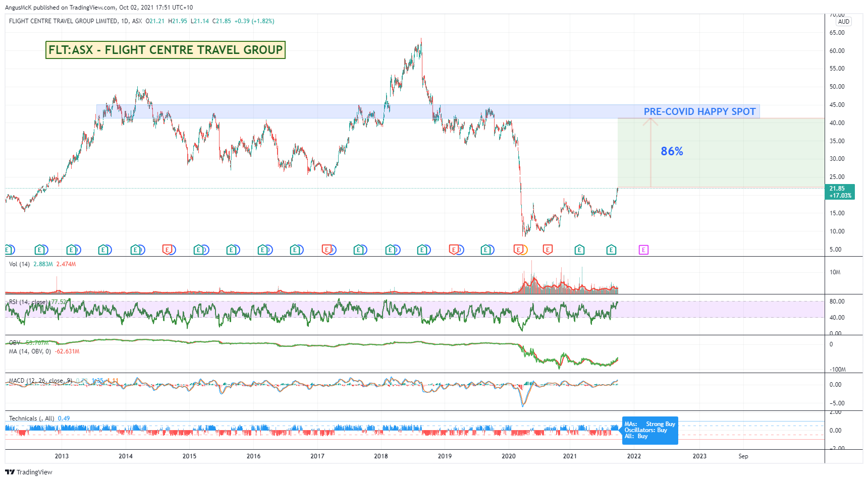868x481 pixels.
Task: Click the 2023 label on the time axis
Action: tap(699, 456)
